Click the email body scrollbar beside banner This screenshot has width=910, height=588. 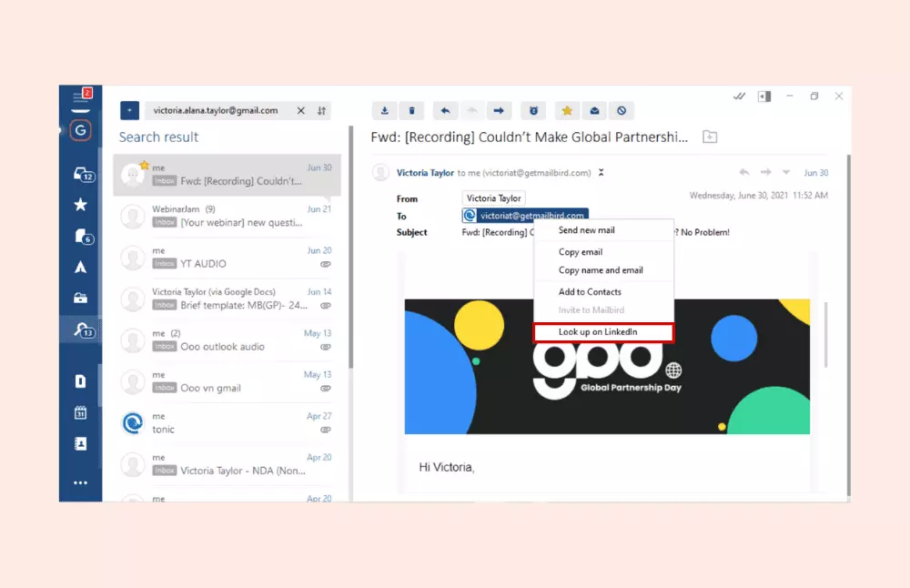coord(825,334)
